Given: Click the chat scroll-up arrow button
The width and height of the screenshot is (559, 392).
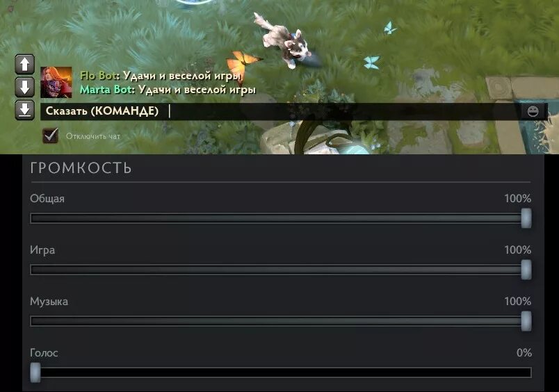Looking at the screenshot, I should click(x=24, y=64).
